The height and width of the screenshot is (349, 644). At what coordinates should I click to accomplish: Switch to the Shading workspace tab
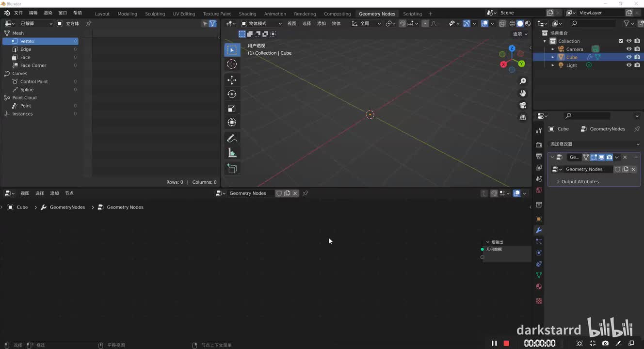click(247, 14)
